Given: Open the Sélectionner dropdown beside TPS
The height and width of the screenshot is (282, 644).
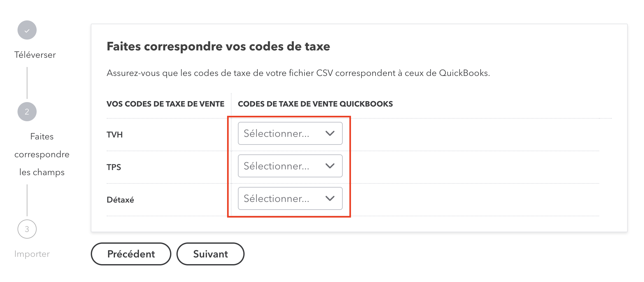Looking at the screenshot, I should (290, 166).
